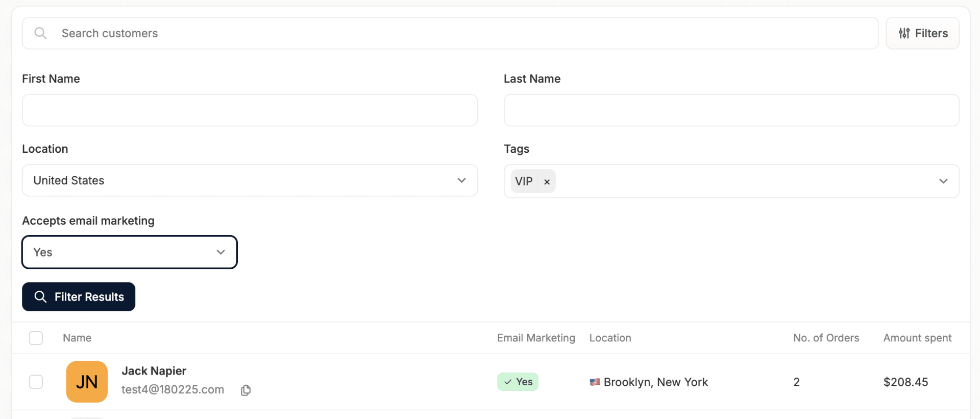Click the $208.45 amount spent value
Image resolution: width=980 pixels, height=419 pixels.
(905, 382)
